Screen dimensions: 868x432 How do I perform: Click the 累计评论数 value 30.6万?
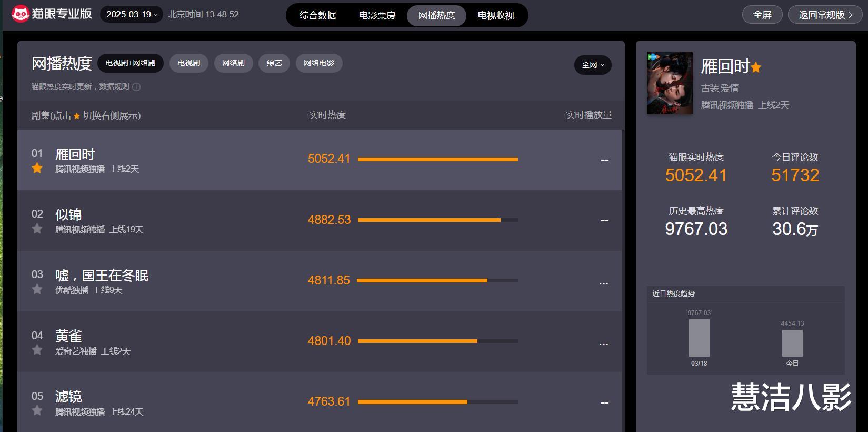[795, 229]
